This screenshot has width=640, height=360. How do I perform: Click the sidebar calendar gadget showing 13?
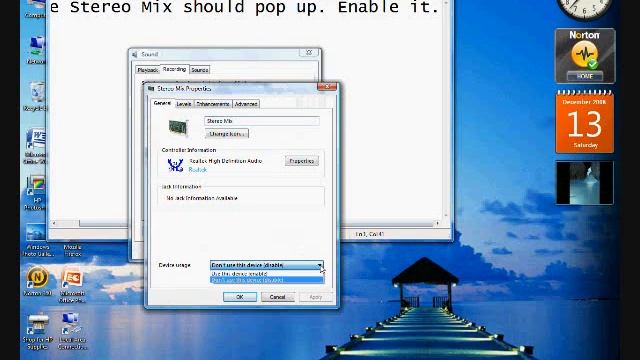tap(585, 122)
